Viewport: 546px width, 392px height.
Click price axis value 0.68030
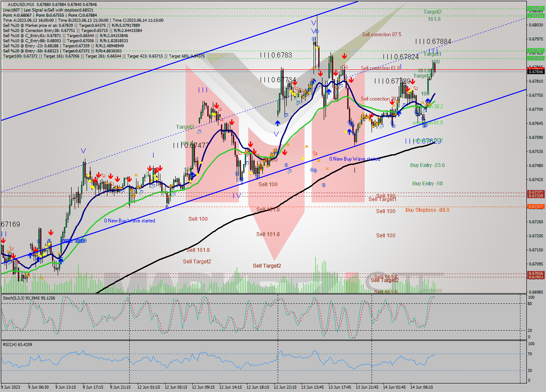click(536, 25)
